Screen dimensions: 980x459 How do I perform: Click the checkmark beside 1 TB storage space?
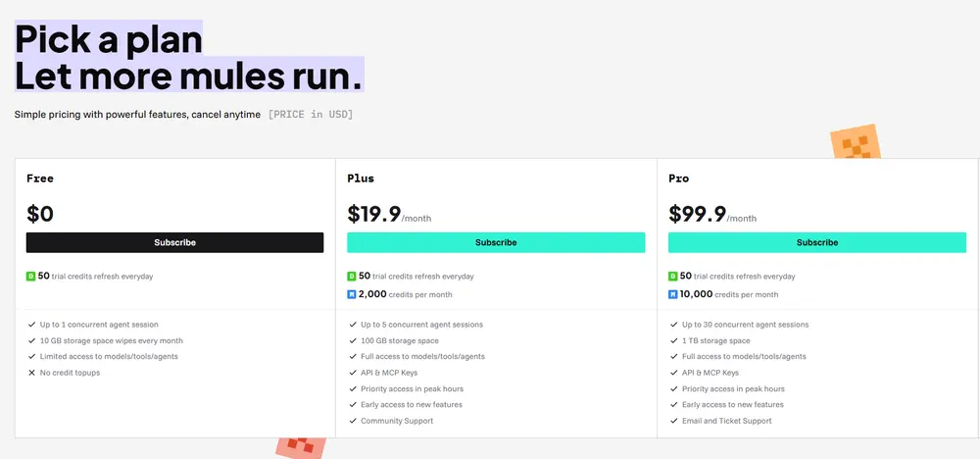[x=673, y=340]
